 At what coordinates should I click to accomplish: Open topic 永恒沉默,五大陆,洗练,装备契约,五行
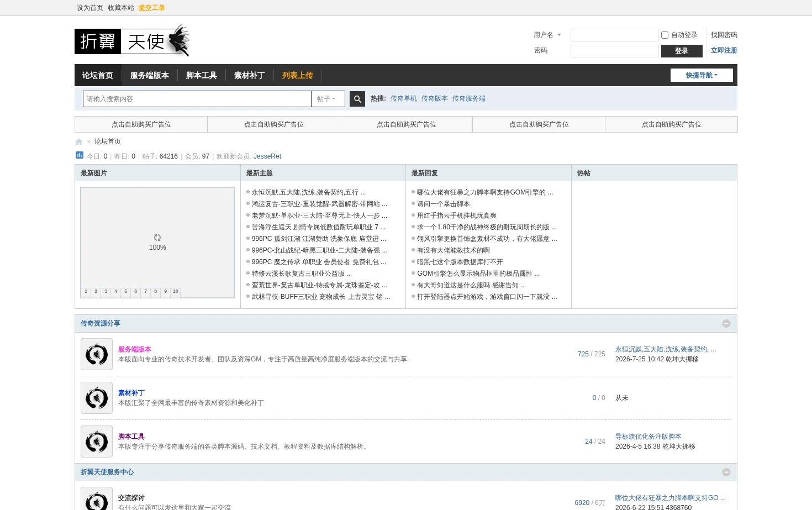coord(309,192)
